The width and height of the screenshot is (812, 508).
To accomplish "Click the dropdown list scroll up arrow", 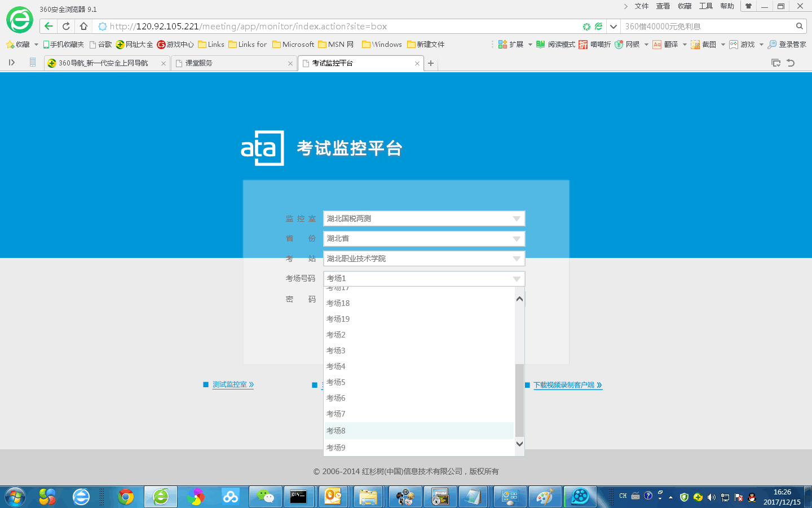I will click(x=519, y=299).
